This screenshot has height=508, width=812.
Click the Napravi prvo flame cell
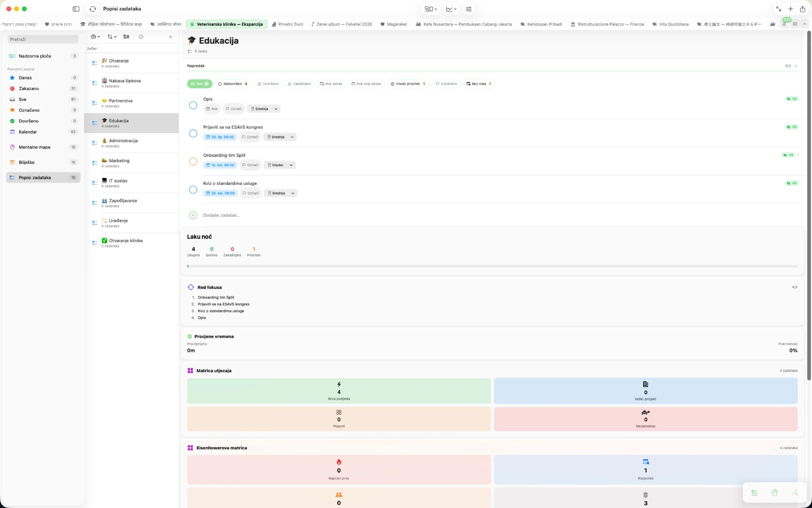pos(339,469)
